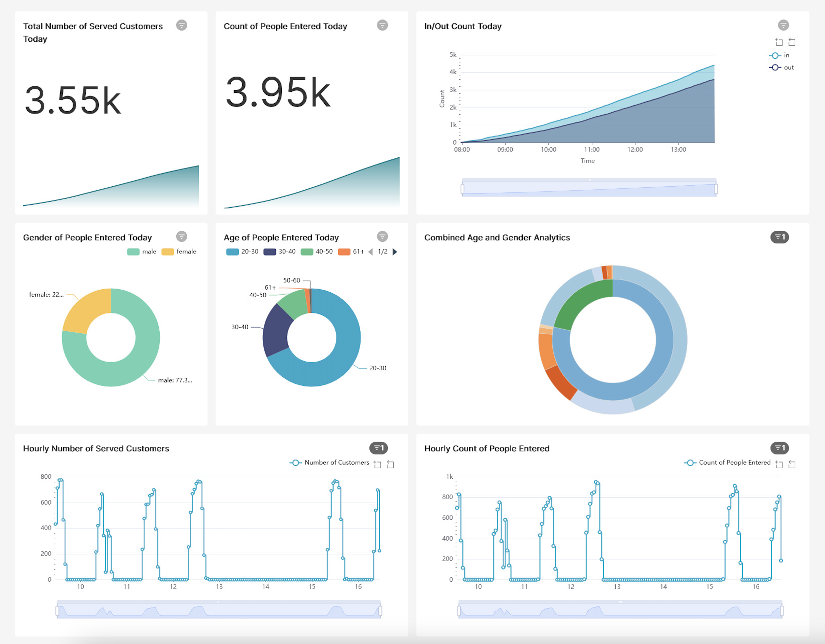
Task: Select the zoom tool on Hourly Number of Served Customers
Action: point(377,464)
